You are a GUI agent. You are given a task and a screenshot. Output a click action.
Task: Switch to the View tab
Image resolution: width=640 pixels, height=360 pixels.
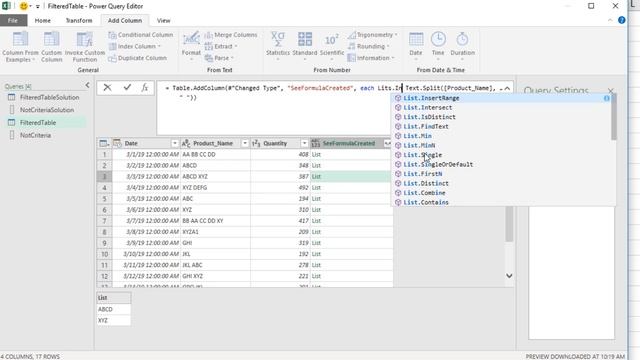pyautogui.click(x=164, y=20)
